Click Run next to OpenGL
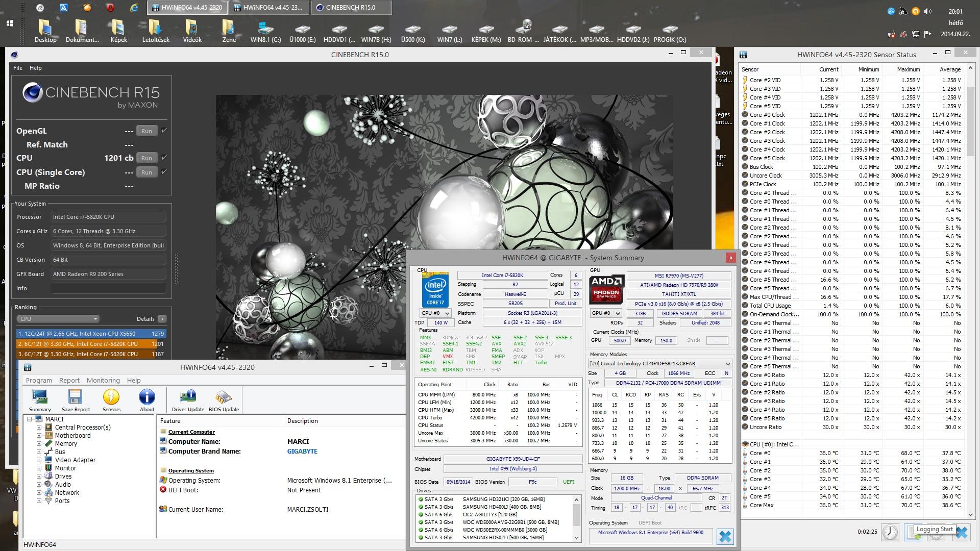 pyautogui.click(x=146, y=131)
